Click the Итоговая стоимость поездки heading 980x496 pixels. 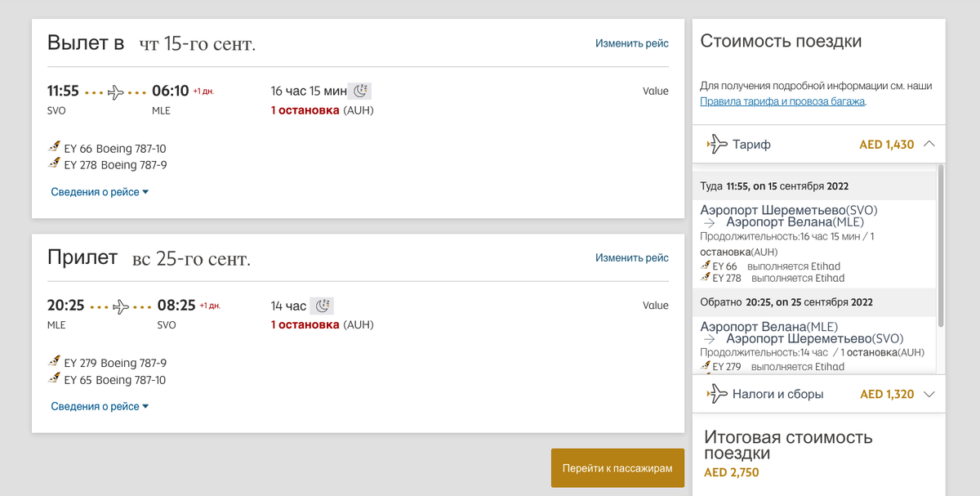(x=788, y=445)
